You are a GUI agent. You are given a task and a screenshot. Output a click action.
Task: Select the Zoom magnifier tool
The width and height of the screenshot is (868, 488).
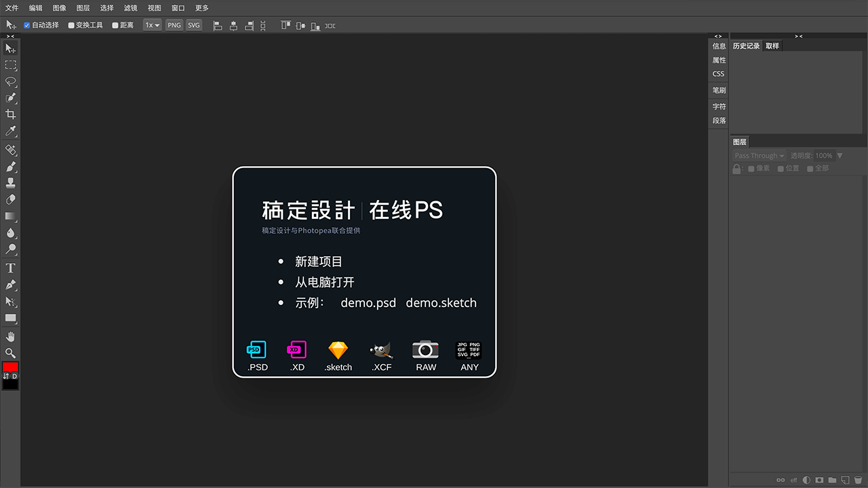tap(10, 353)
